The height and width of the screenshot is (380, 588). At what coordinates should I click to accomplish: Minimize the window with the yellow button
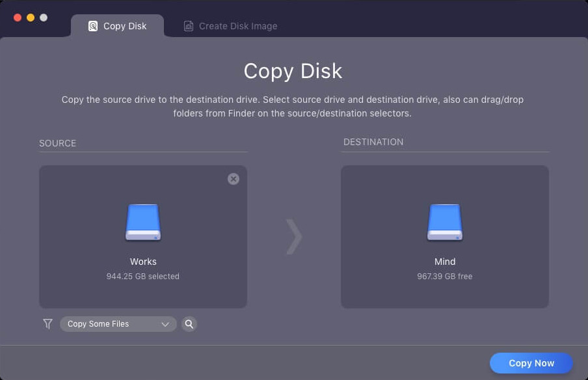(31, 18)
